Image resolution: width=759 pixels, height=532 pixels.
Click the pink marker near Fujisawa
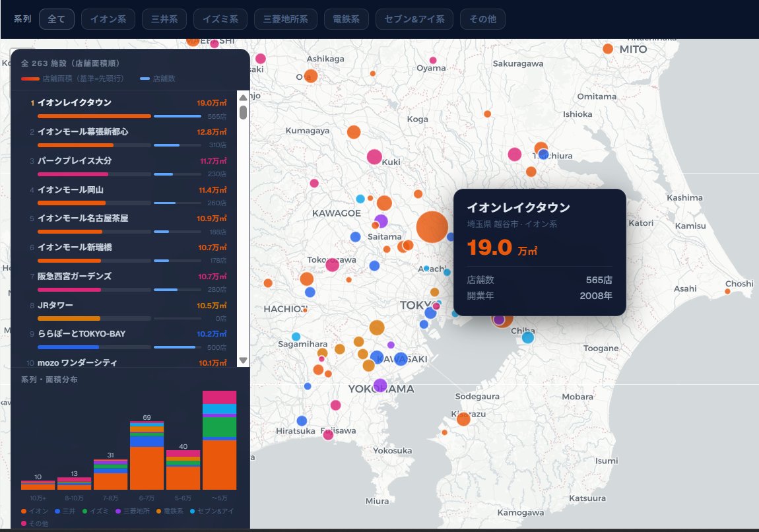pos(328,435)
